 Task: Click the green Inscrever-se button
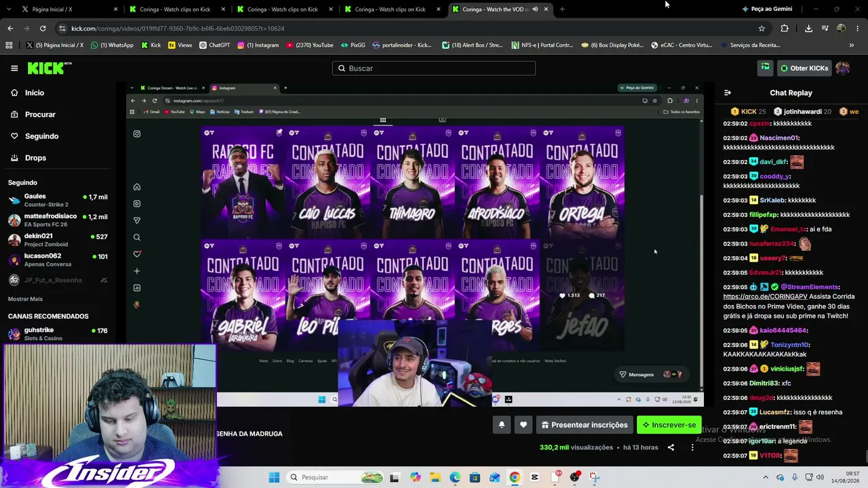pyautogui.click(x=669, y=425)
